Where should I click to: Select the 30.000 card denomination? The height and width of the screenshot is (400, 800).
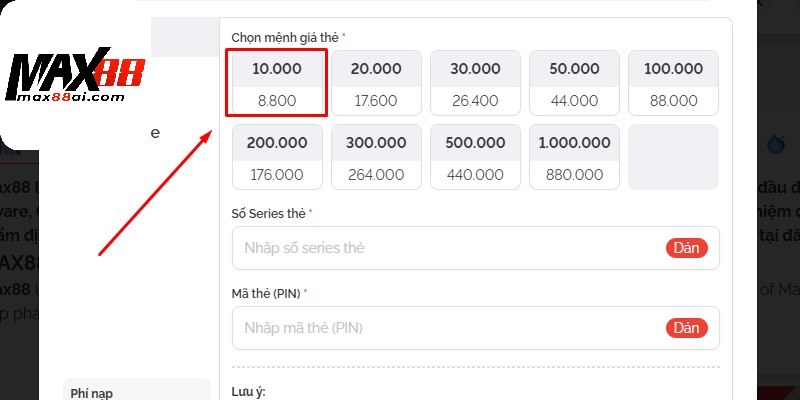[x=475, y=83]
